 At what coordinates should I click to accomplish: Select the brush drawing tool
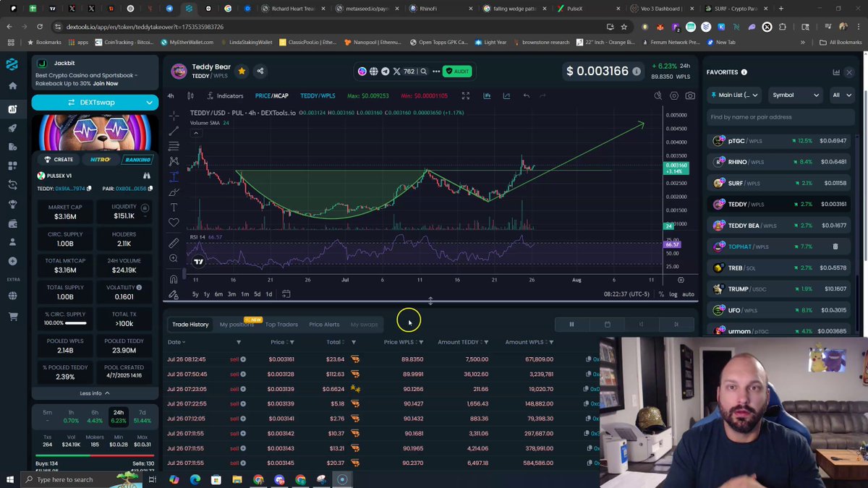(x=174, y=192)
